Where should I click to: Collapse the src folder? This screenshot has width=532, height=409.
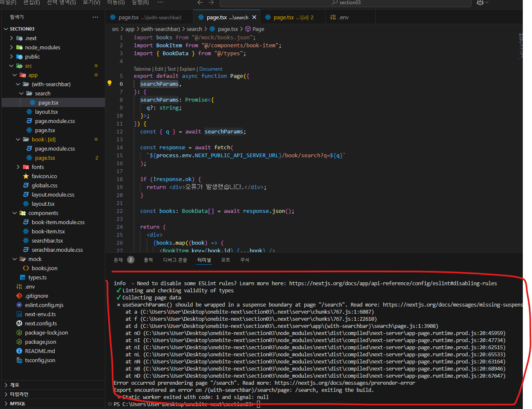[x=53, y=66]
